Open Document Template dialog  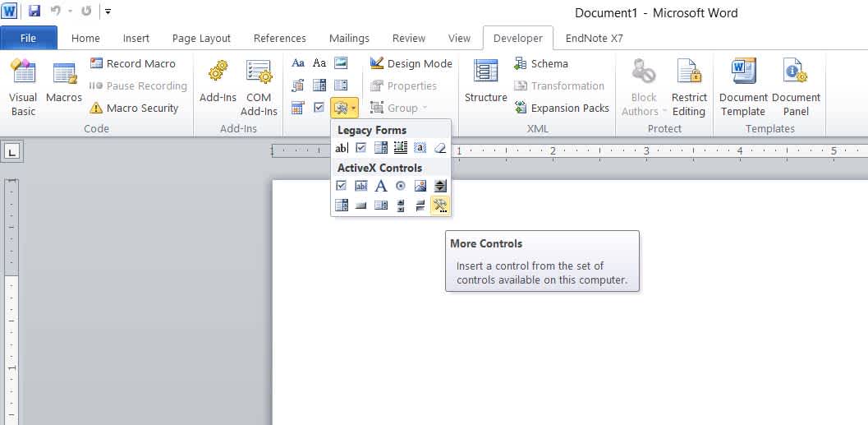pyautogui.click(x=743, y=88)
